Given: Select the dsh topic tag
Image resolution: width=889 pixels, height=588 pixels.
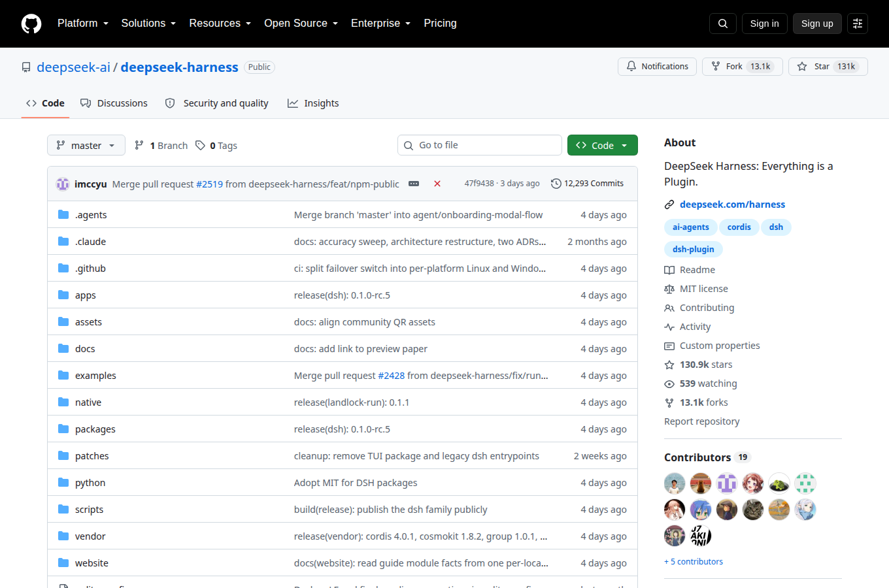Looking at the screenshot, I should 776,227.
